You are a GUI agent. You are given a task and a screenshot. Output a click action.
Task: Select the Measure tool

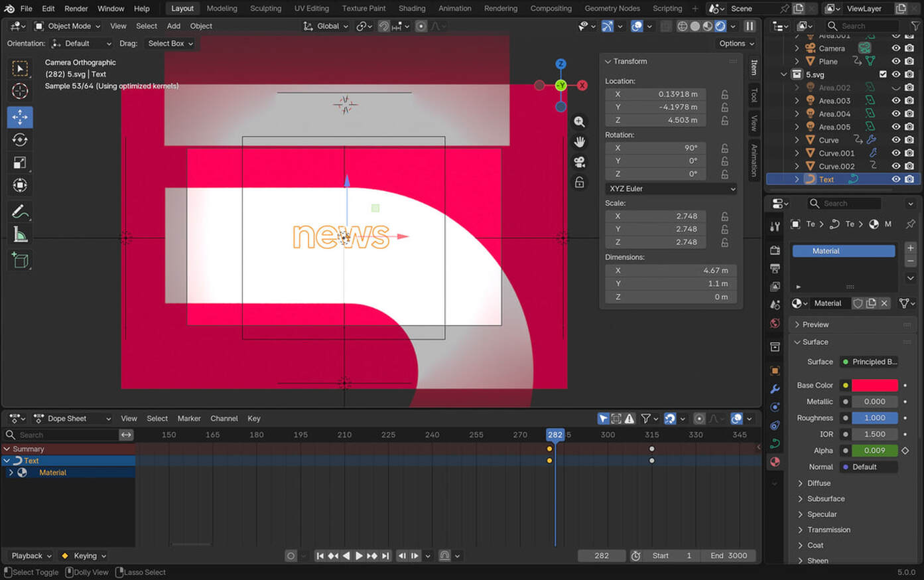tap(20, 235)
